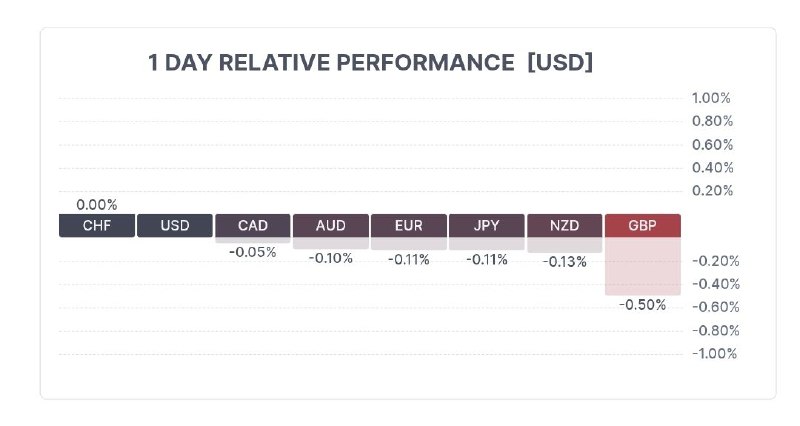Click the -1.00% axis label
The height and width of the screenshot is (426, 800).
pos(714,354)
